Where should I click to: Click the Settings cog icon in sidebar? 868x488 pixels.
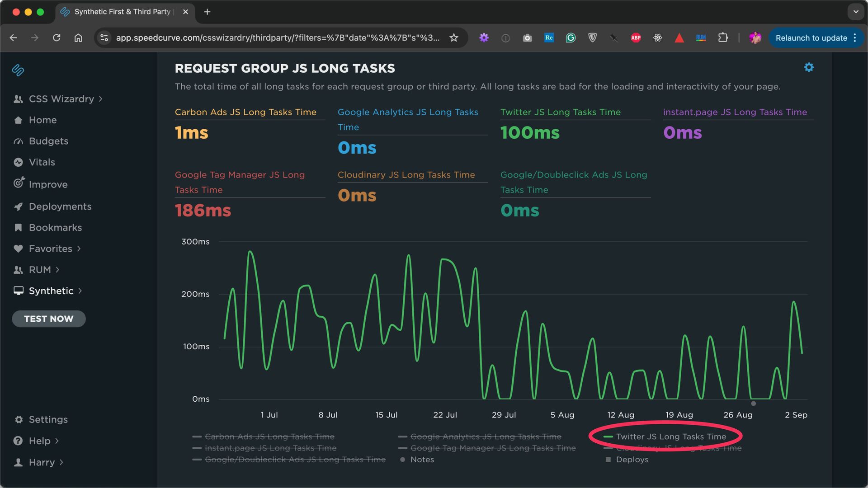click(x=19, y=420)
